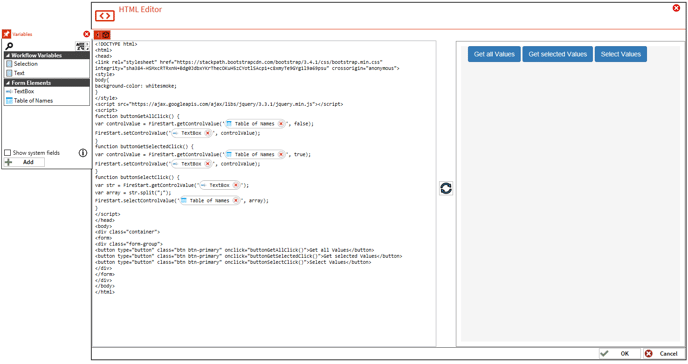
Task: Click the Select Values preview button
Action: tap(620, 54)
